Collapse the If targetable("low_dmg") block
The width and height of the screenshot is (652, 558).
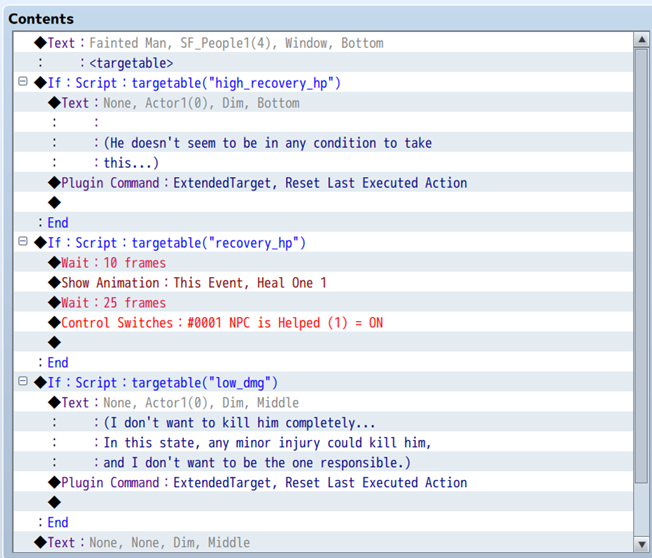tap(23, 381)
